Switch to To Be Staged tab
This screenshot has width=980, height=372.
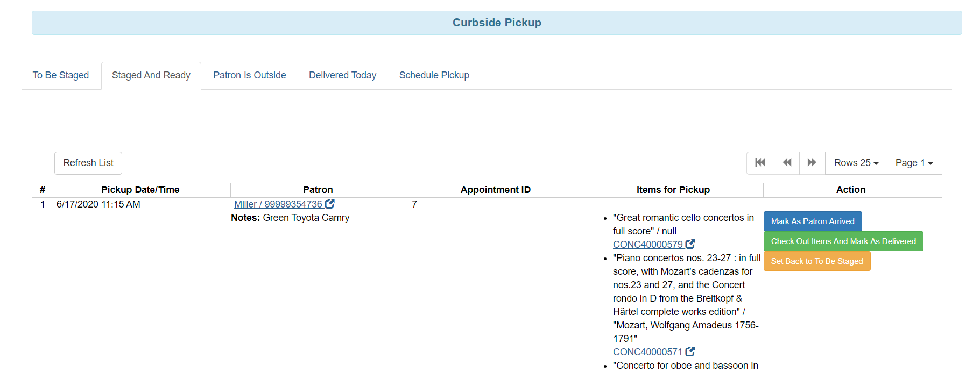tap(61, 75)
